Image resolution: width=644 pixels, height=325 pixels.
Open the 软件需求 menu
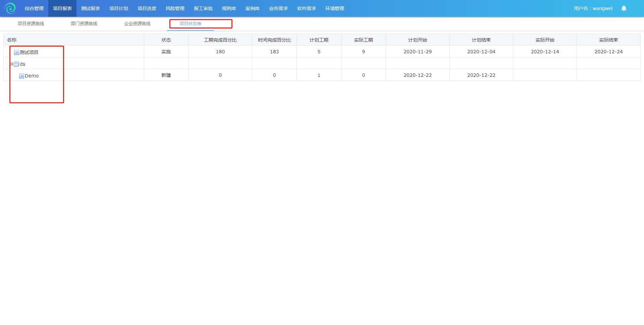click(307, 8)
